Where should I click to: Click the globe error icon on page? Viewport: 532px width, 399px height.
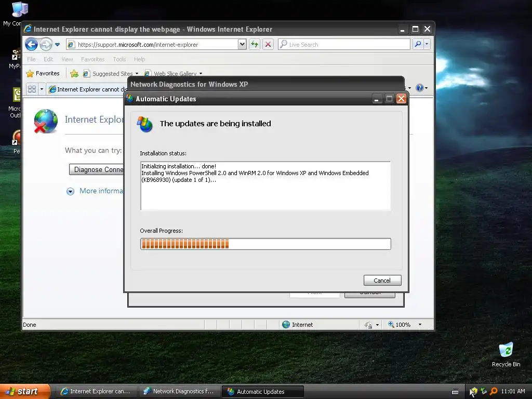(46, 121)
